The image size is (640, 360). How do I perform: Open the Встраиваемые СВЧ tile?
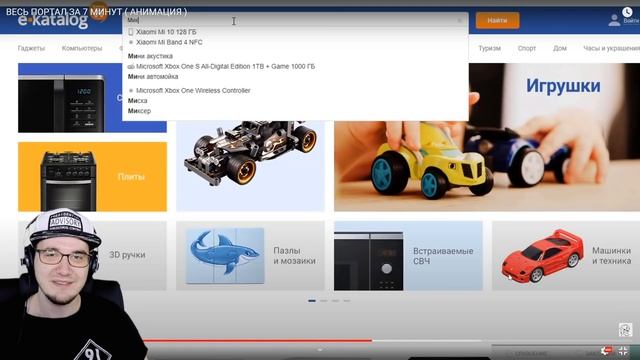click(408, 256)
